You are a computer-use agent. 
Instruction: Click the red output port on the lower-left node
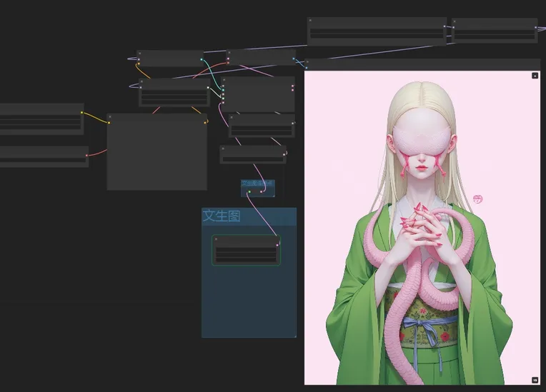[86, 155]
